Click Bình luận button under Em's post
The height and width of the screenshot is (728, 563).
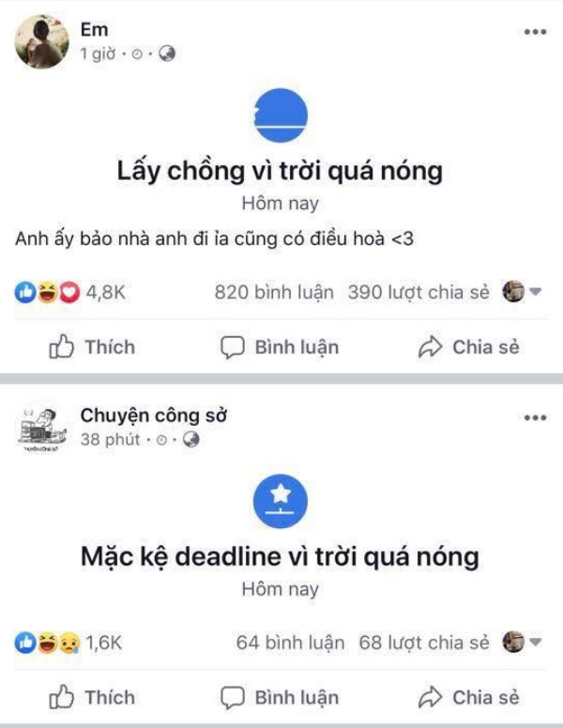pyautogui.click(x=280, y=347)
